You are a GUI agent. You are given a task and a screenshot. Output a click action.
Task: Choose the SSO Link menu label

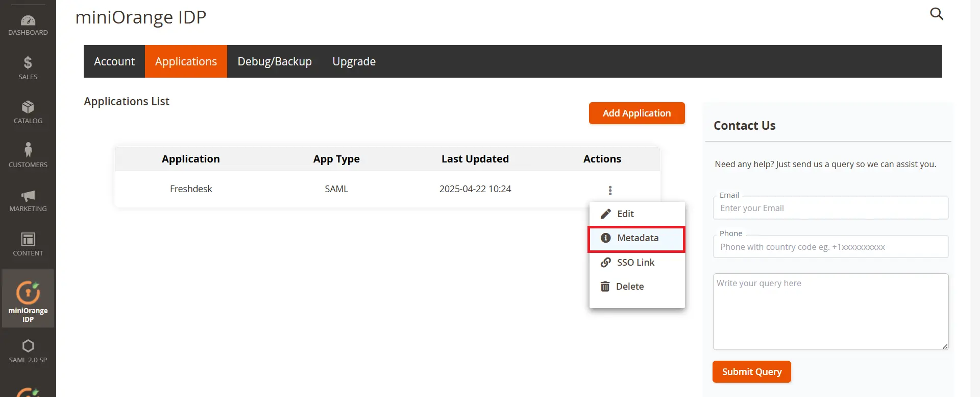(x=635, y=262)
